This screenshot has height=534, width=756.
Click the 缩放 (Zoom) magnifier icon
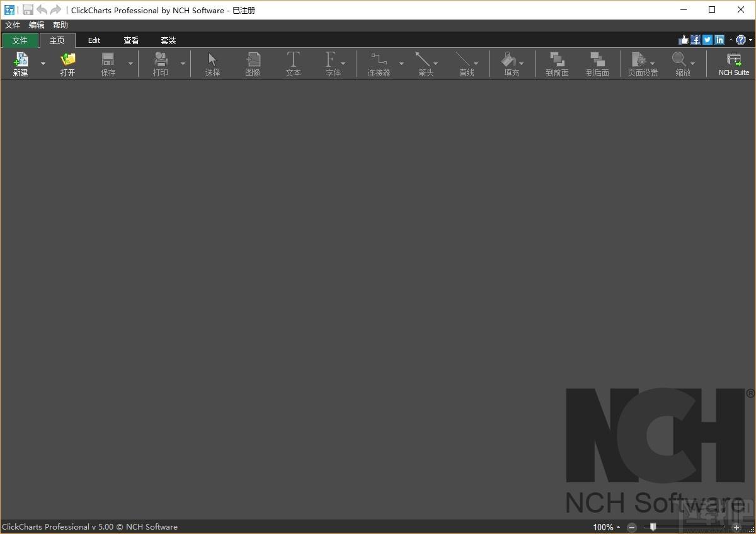680,59
